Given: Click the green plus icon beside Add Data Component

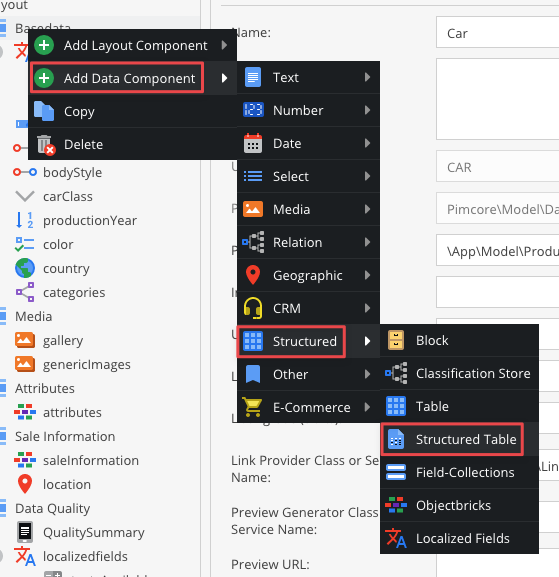Looking at the screenshot, I should tap(44, 78).
